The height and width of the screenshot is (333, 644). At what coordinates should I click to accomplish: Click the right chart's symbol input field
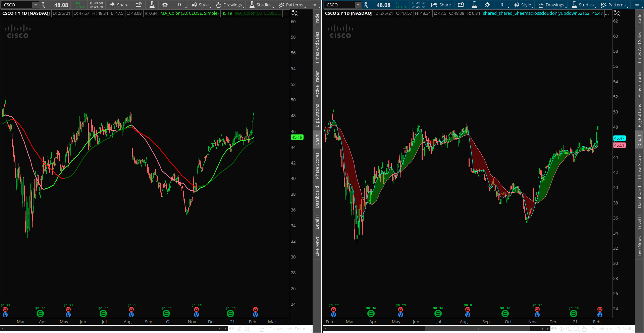click(x=339, y=5)
